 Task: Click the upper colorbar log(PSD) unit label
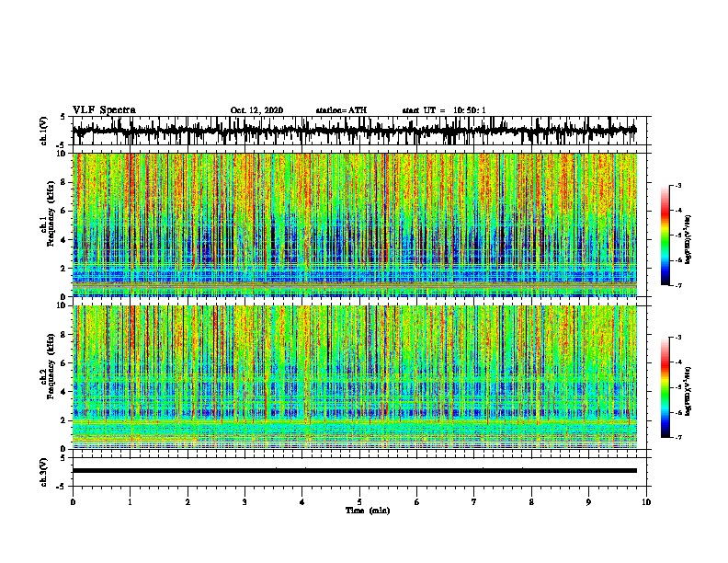(x=688, y=239)
